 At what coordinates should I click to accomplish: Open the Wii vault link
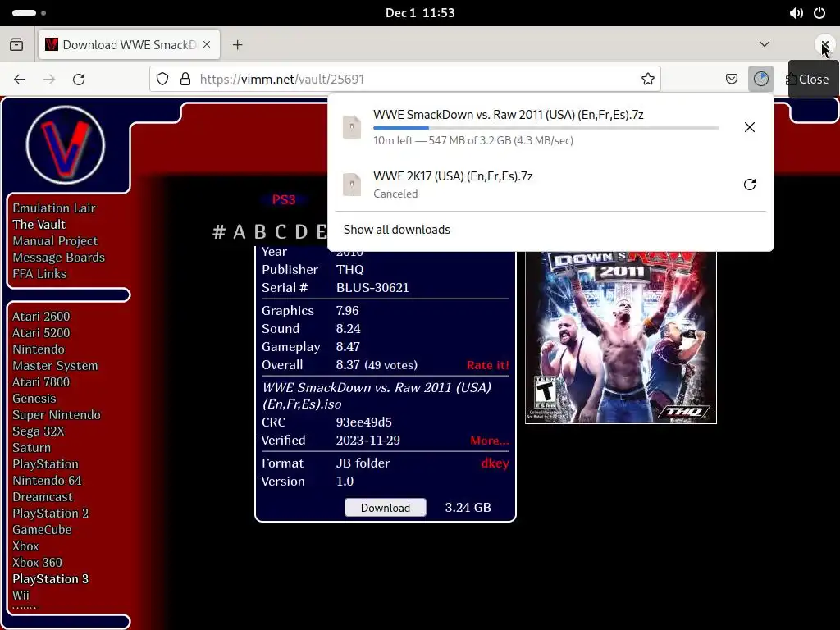21,596
